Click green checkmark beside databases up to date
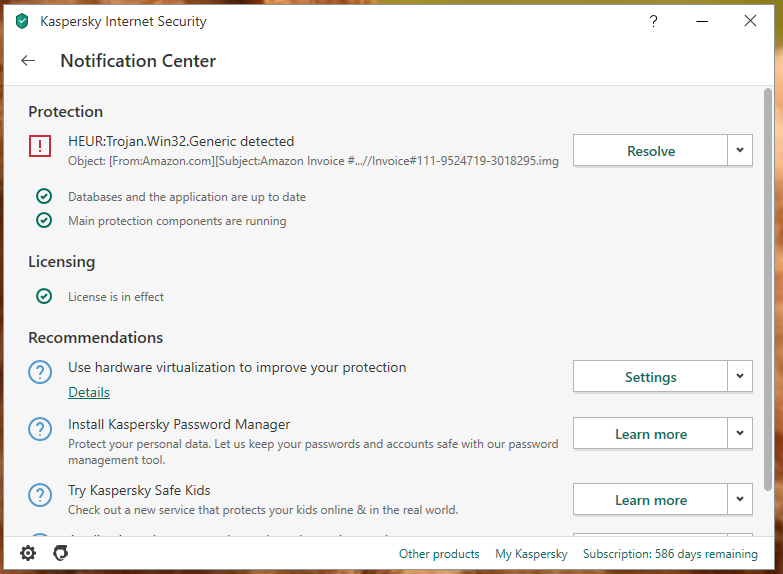 coord(44,196)
